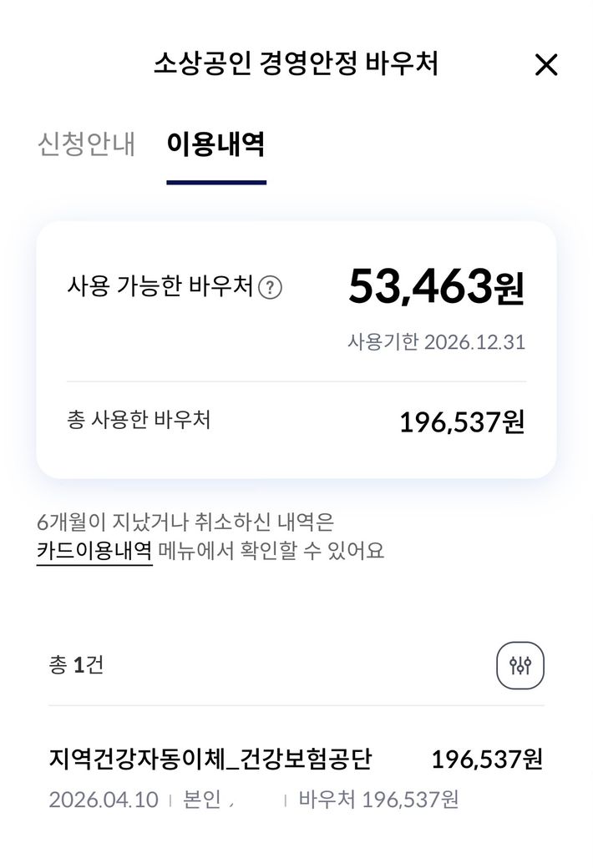Tap the total used amount in the summary card
Image resolution: width=593 pixels, height=868 pixels.
point(462,422)
